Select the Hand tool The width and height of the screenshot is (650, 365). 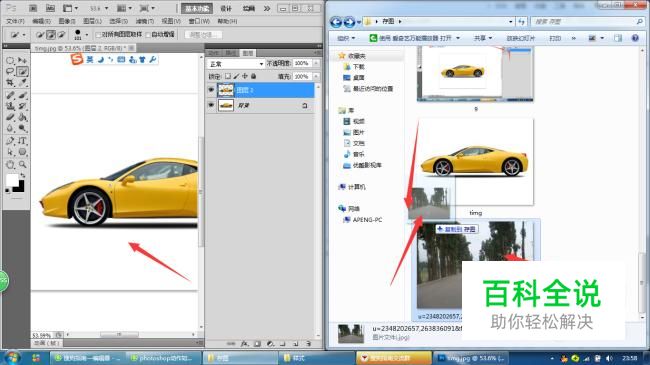[x=10, y=165]
